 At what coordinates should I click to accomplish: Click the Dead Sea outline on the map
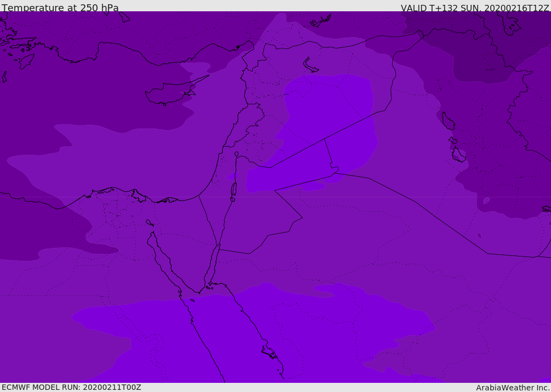[x=234, y=191]
